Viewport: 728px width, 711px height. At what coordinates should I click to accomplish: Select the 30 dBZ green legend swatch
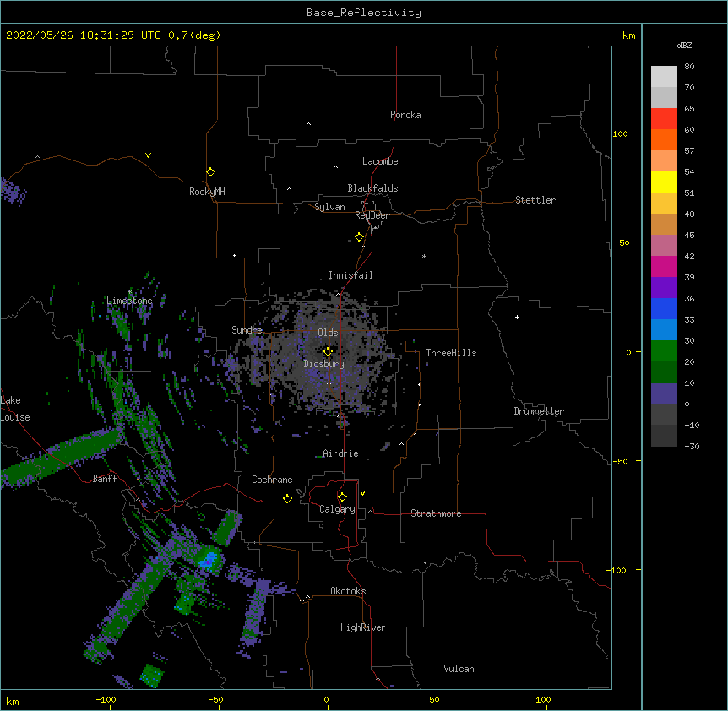tap(664, 350)
